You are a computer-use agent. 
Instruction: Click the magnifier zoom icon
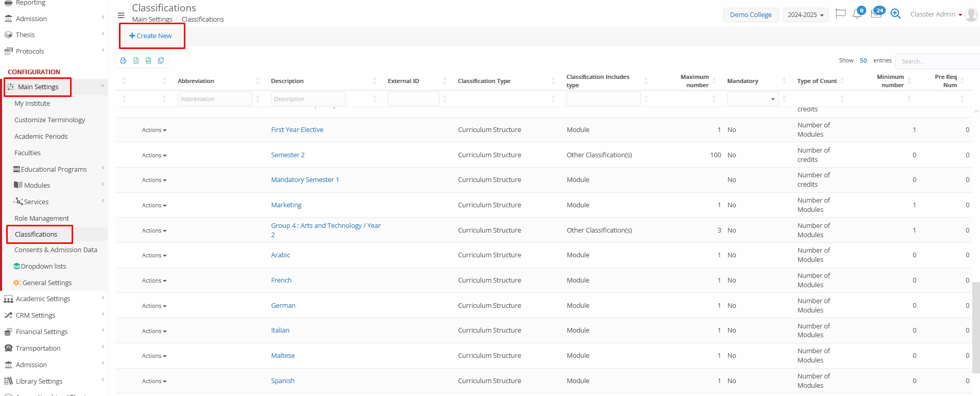click(x=896, y=14)
